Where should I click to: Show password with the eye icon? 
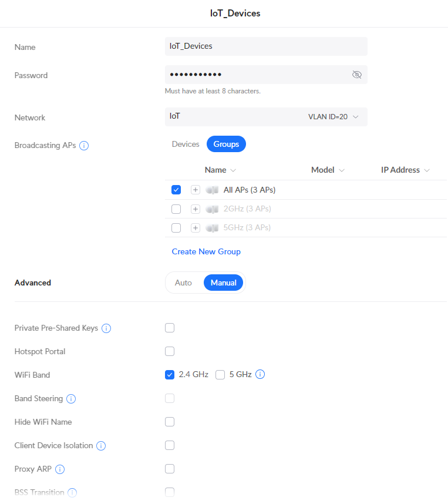click(x=357, y=75)
